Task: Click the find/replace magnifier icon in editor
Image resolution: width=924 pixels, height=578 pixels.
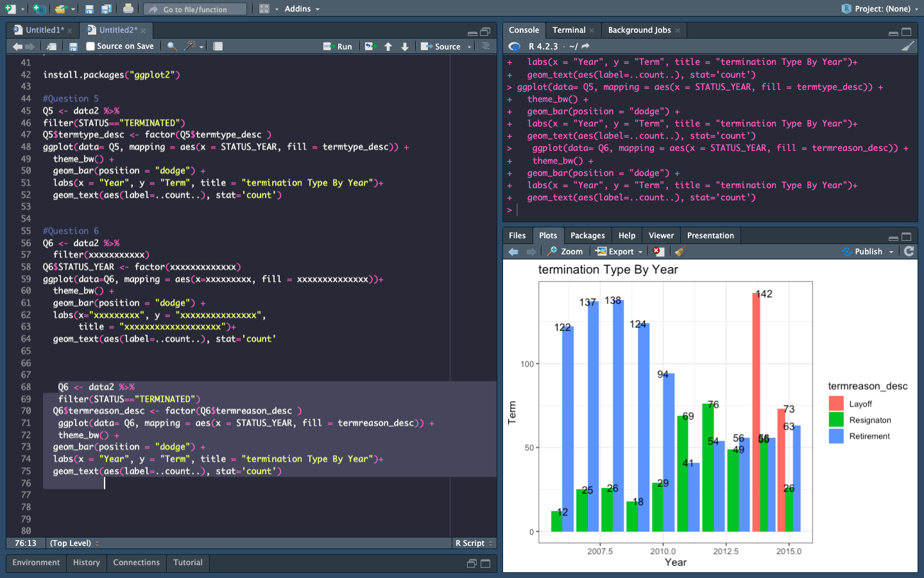Action: pyautogui.click(x=171, y=46)
